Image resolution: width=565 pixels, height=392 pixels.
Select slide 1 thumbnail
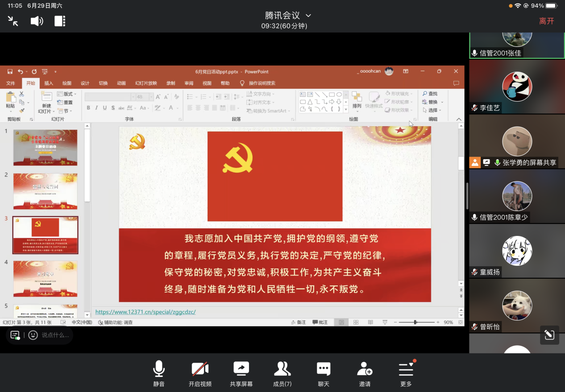tap(45, 148)
